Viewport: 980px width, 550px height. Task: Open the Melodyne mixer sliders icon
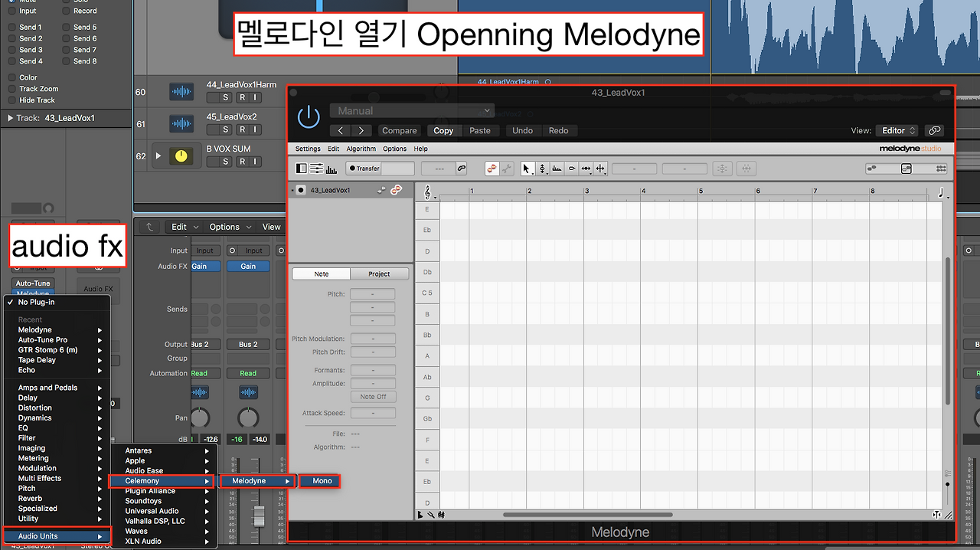coord(316,169)
